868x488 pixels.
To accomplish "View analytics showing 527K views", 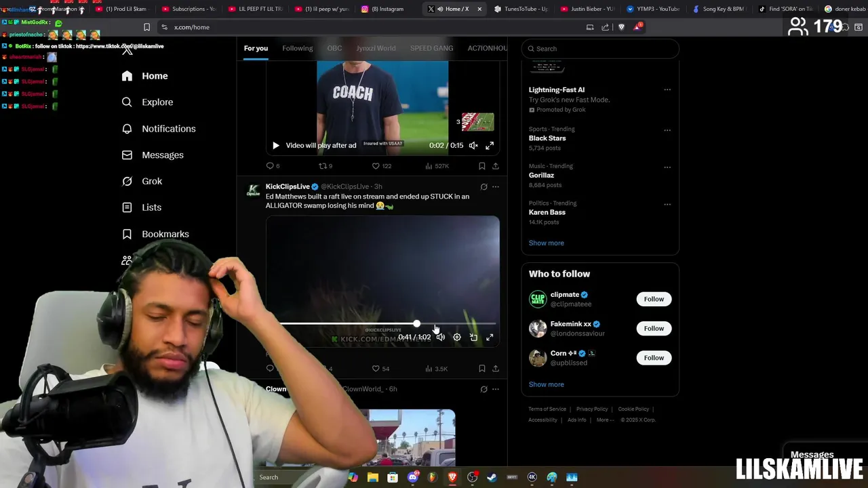I will (x=437, y=166).
